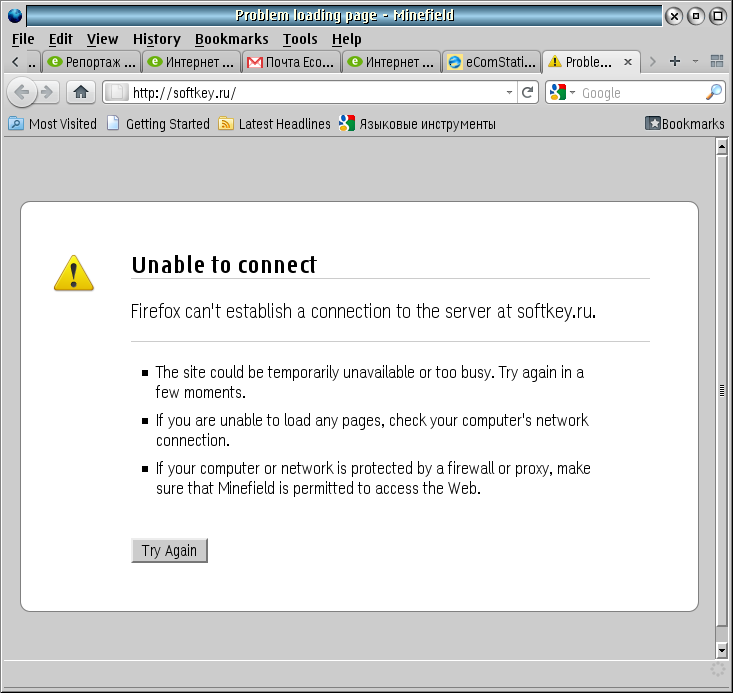Open the View menu
Image resolution: width=733 pixels, height=693 pixels.
pos(102,39)
